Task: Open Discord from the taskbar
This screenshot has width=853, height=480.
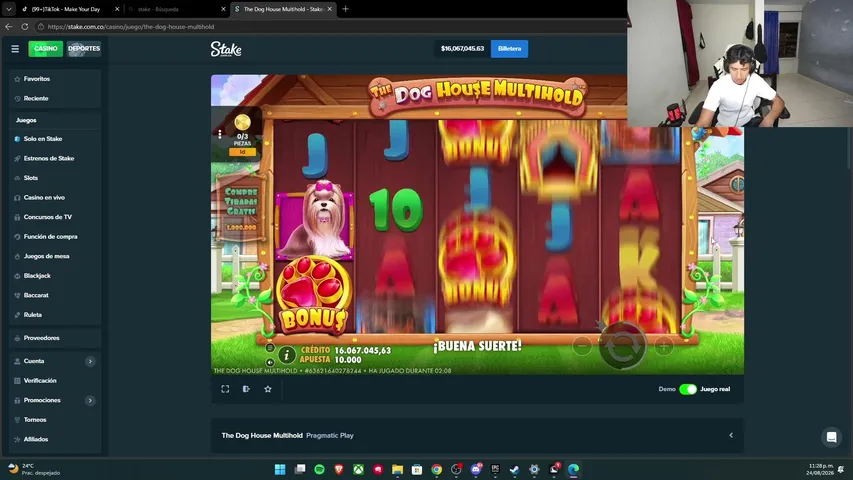Action: pyautogui.click(x=476, y=469)
